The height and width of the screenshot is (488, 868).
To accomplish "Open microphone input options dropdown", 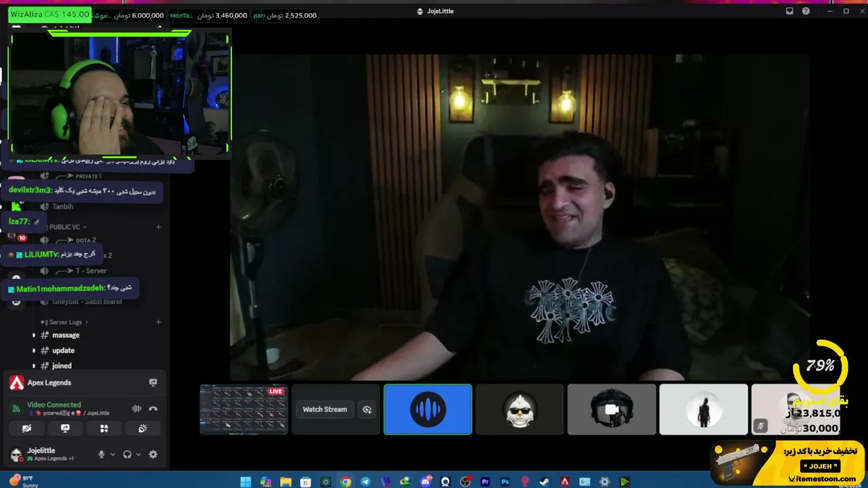I will click(113, 455).
